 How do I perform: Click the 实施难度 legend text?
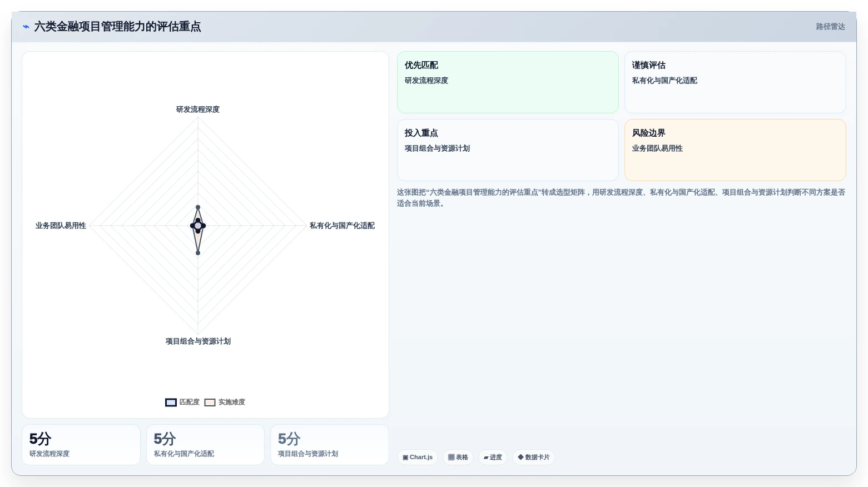tap(231, 402)
